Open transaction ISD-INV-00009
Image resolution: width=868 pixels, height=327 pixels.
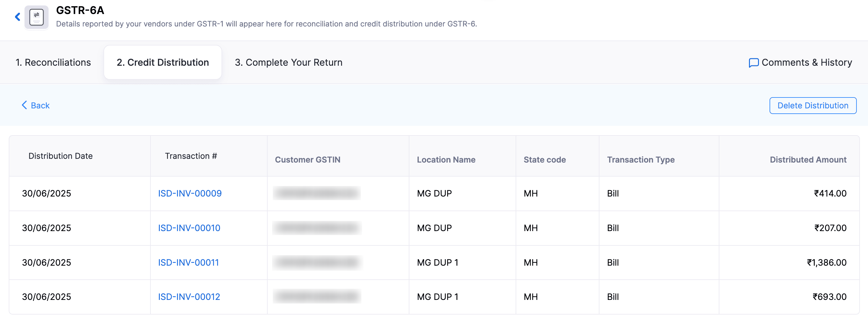(x=190, y=194)
